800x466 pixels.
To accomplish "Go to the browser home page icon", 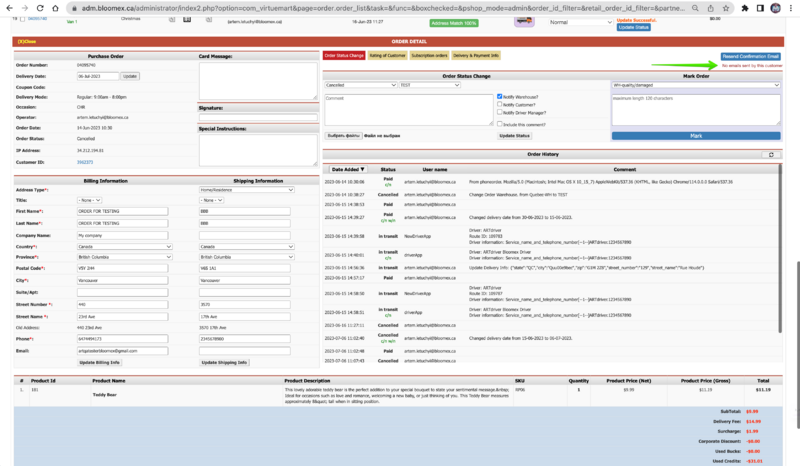I will (x=55, y=8).
